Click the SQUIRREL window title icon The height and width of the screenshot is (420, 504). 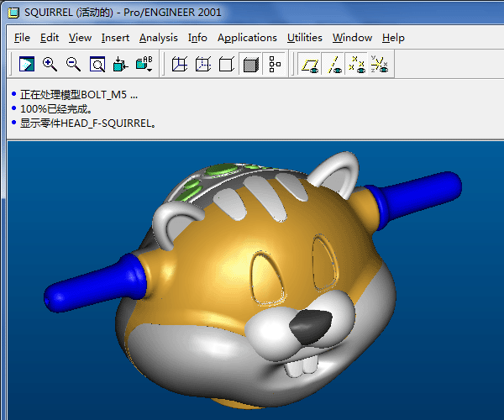coord(13,13)
